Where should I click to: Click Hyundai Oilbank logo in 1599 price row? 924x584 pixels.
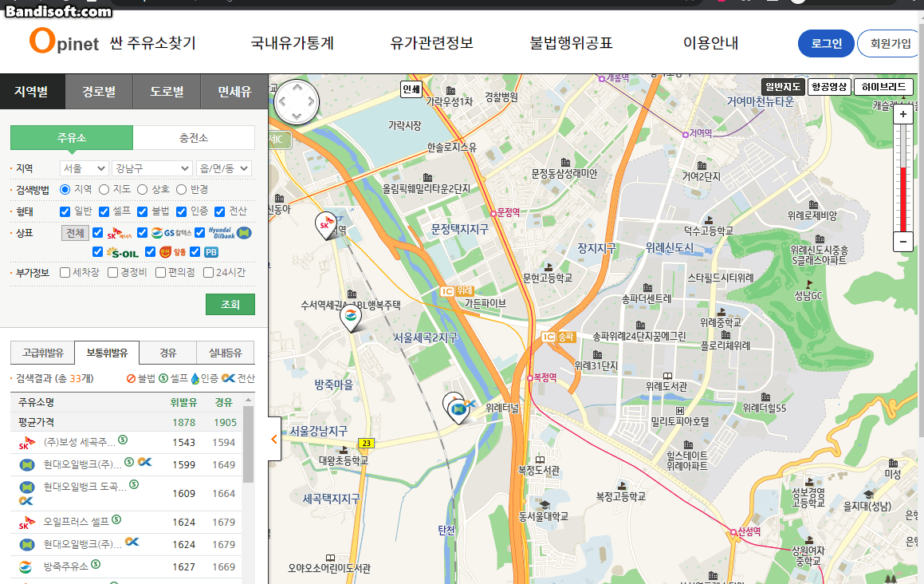pos(27,465)
